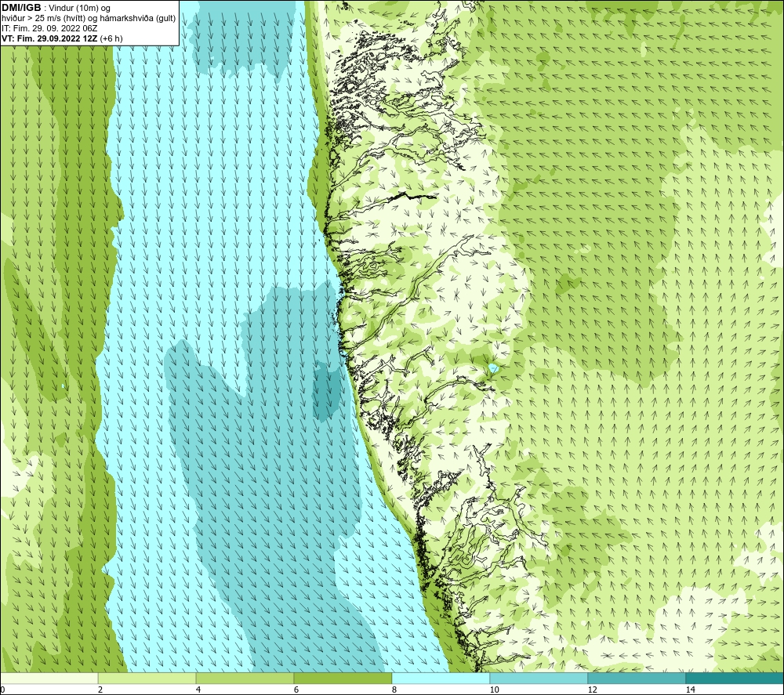The width and height of the screenshot is (784, 695).
Task: Click the scale label "8"
Action: (x=394, y=690)
